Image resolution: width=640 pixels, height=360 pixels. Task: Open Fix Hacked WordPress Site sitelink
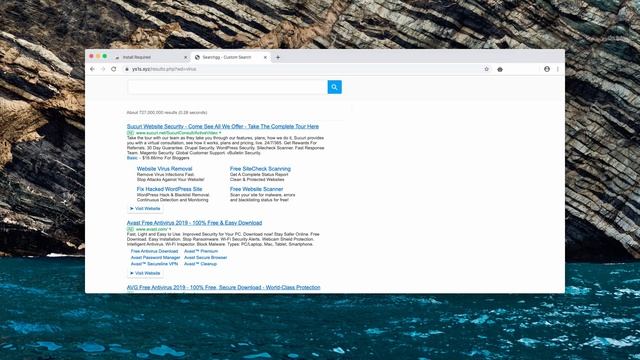point(169,189)
